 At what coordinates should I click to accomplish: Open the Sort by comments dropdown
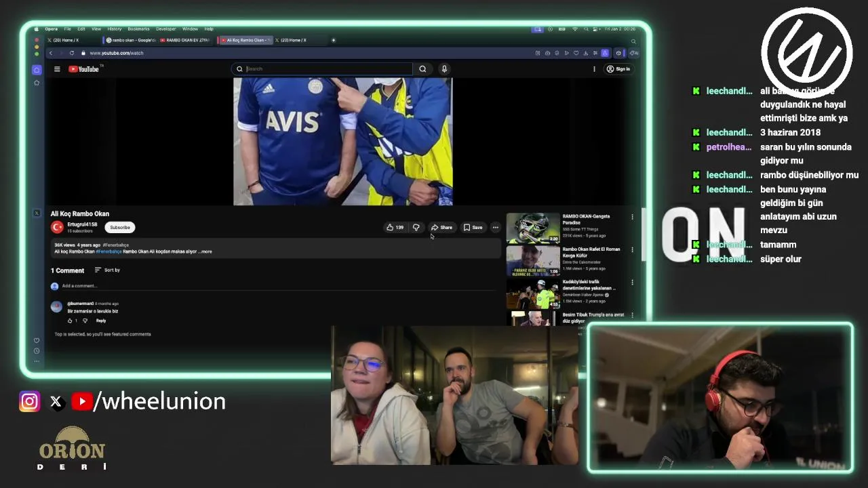107,270
